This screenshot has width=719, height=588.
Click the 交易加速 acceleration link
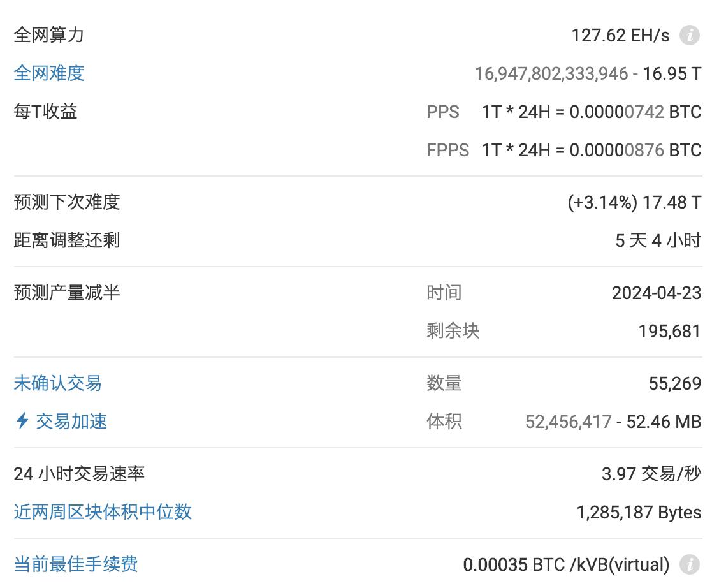pyautogui.click(x=72, y=422)
